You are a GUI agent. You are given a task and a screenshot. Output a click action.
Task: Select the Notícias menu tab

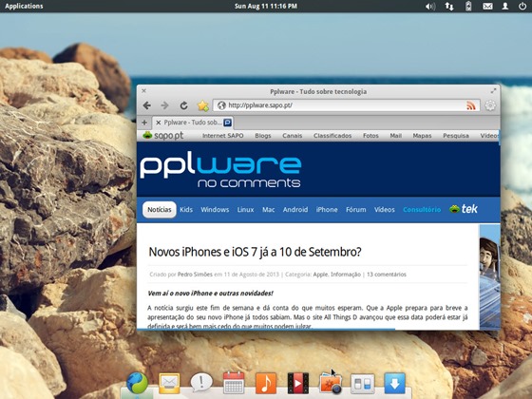click(160, 210)
